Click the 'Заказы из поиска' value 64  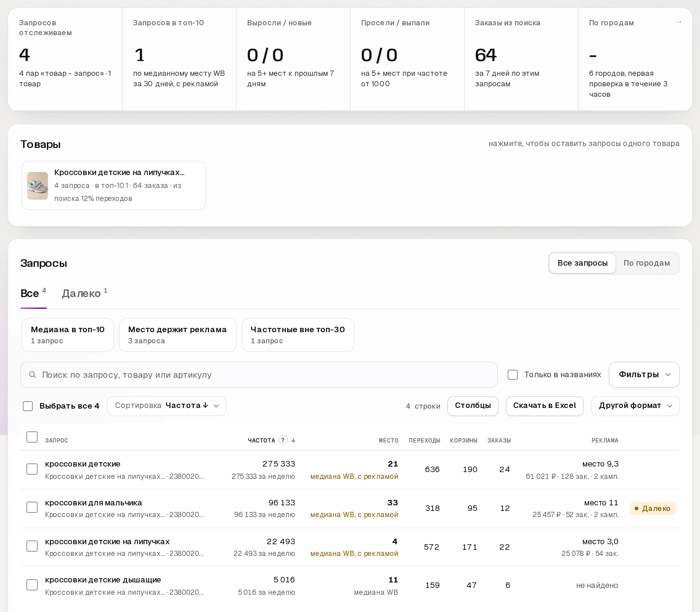pyautogui.click(x=486, y=55)
